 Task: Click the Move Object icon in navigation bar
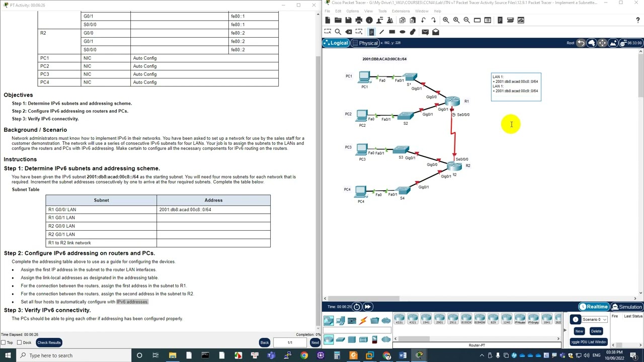602,43
